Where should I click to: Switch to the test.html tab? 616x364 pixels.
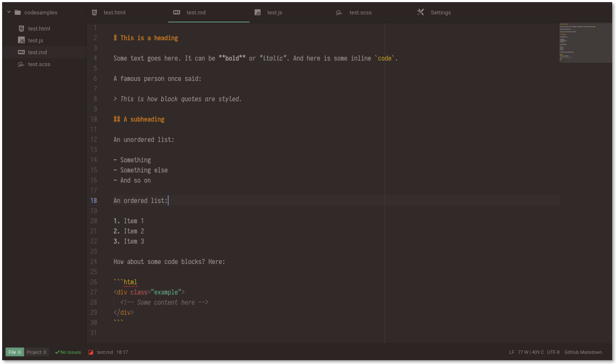[127, 12]
